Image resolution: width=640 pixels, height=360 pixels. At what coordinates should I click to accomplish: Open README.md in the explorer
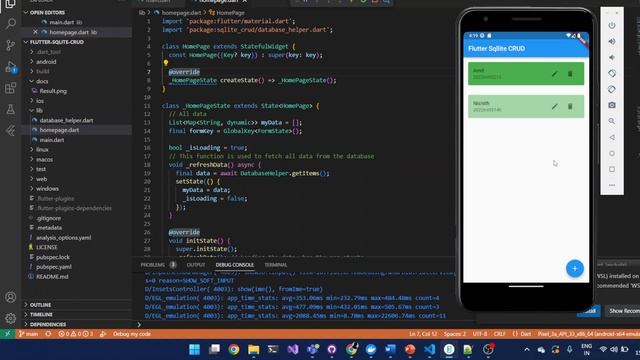(x=52, y=277)
